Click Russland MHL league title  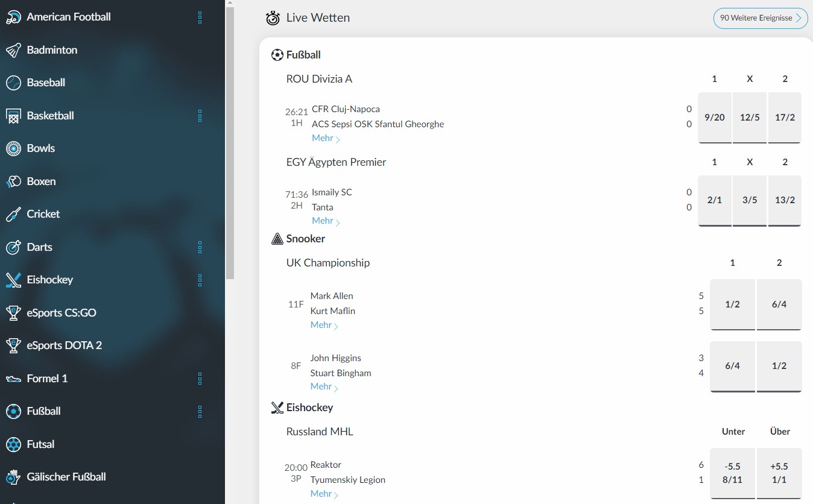click(320, 432)
